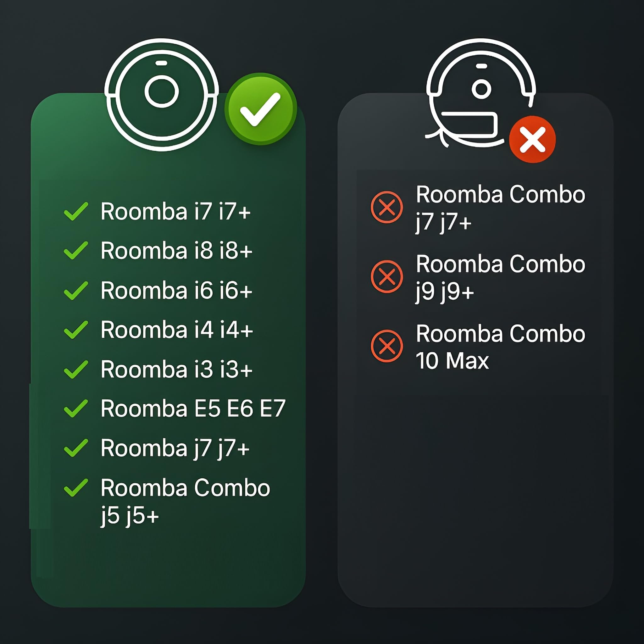644x644 pixels.
Task: Click the red X circle beside Combo 10 Max
Action: pos(387,346)
